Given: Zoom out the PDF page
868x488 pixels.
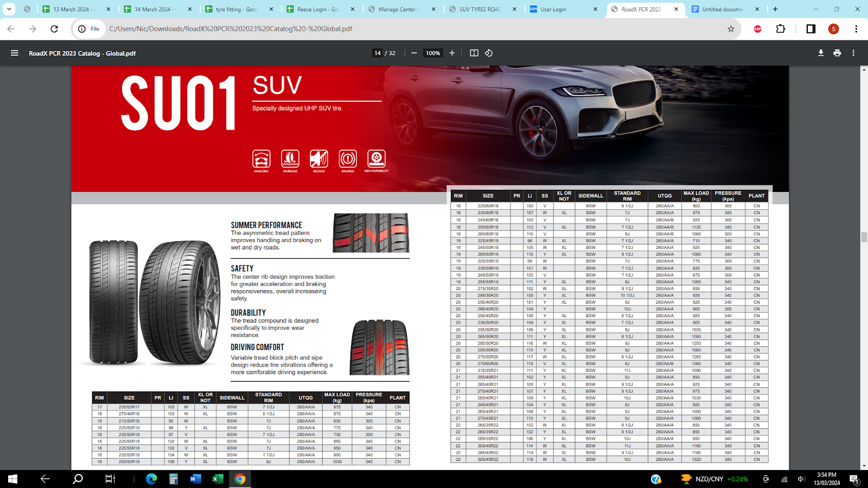Looking at the screenshot, I should [x=414, y=53].
